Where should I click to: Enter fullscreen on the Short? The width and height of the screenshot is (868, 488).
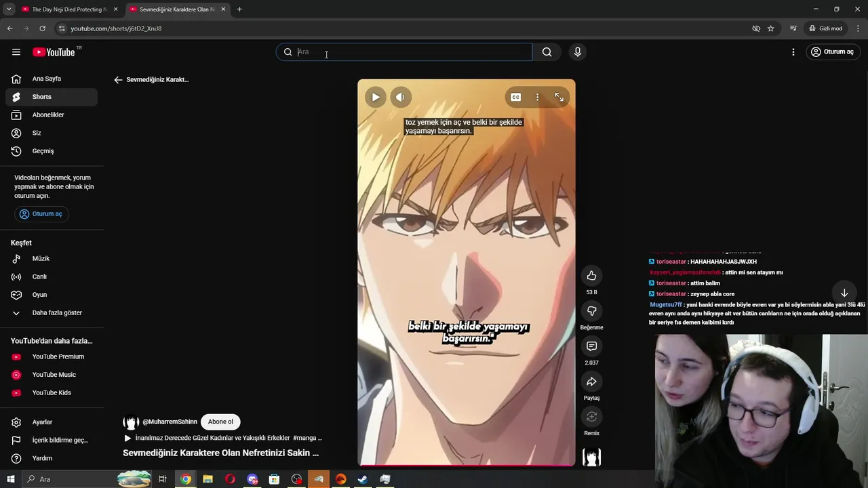tap(559, 98)
